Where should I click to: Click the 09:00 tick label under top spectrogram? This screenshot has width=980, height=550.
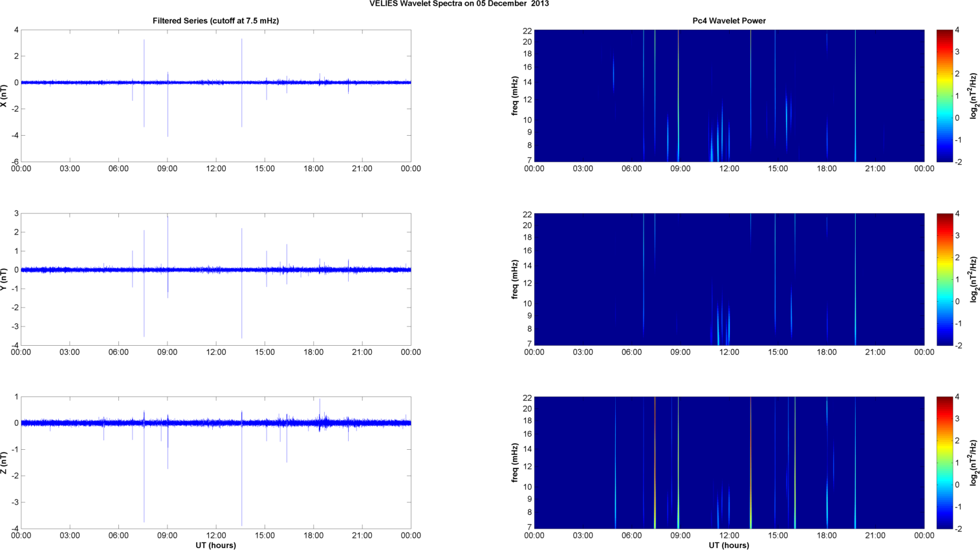(x=680, y=169)
